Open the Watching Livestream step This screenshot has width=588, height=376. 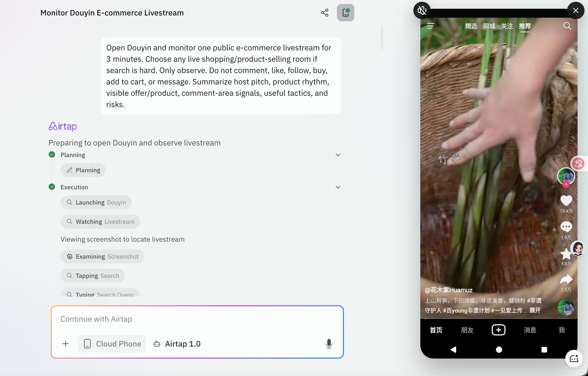click(100, 222)
